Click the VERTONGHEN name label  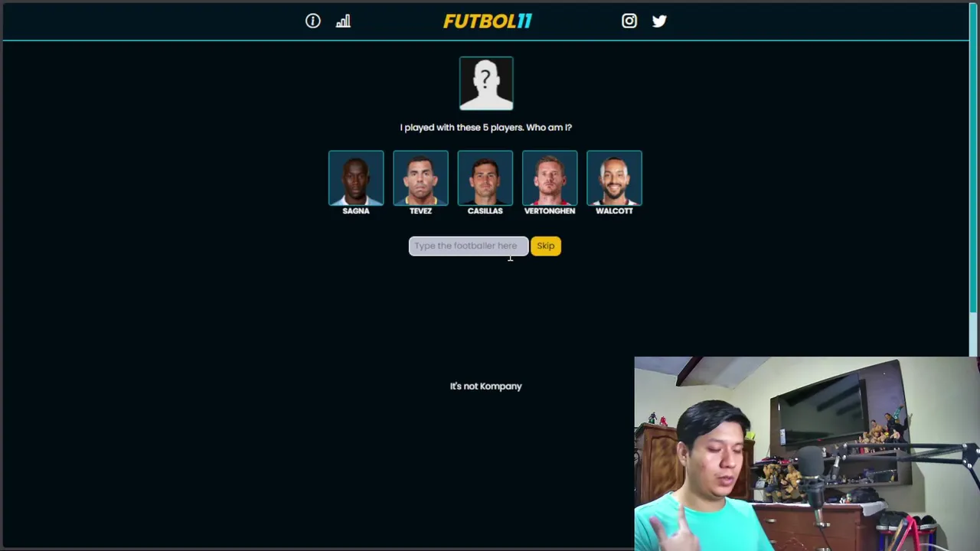tap(550, 211)
